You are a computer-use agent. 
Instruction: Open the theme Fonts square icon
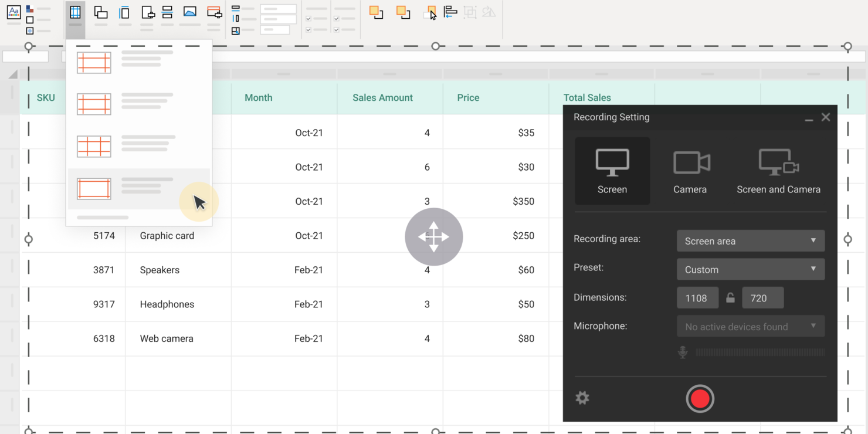(x=30, y=20)
